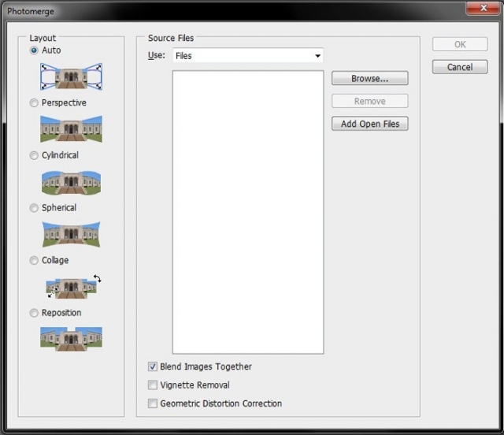Click the Cylindrical layout preview image
504x435 pixels.
coord(71,181)
